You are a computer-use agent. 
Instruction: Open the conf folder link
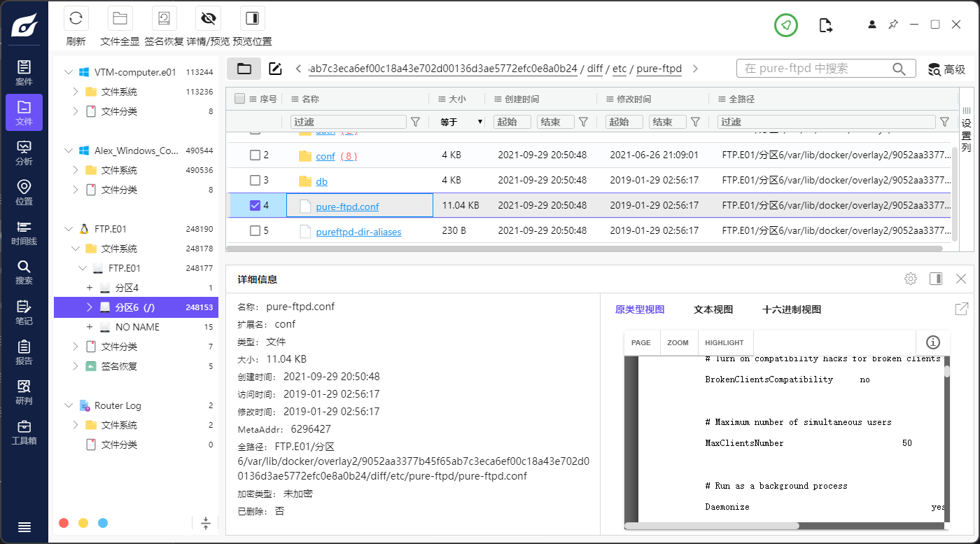click(x=325, y=156)
